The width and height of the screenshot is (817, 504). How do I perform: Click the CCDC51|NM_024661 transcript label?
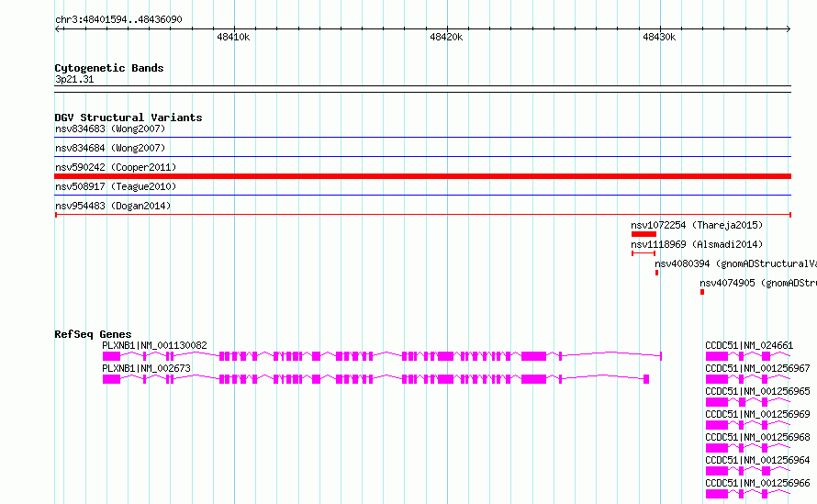click(749, 345)
